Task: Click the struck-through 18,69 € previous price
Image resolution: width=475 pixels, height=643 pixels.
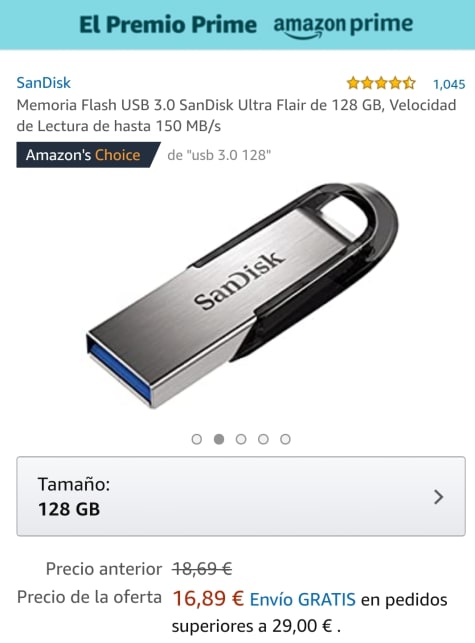Action: (202, 569)
